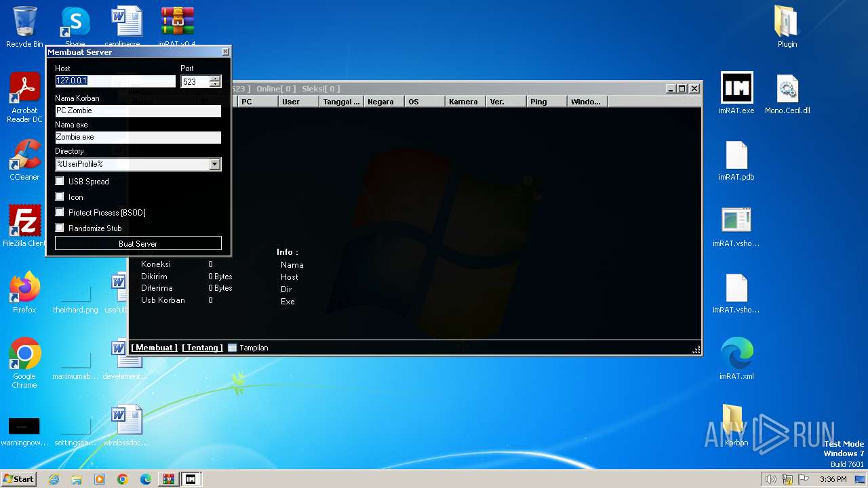The image size is (868, 488).
Task: Close the Membuat Server dialog
Action: click(226, 52)
